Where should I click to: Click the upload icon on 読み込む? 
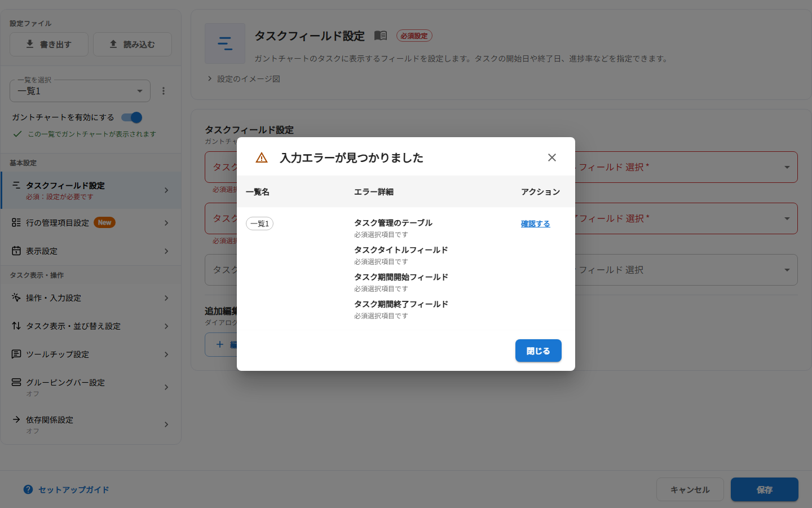pyautogui.click(x=113, y=43)
